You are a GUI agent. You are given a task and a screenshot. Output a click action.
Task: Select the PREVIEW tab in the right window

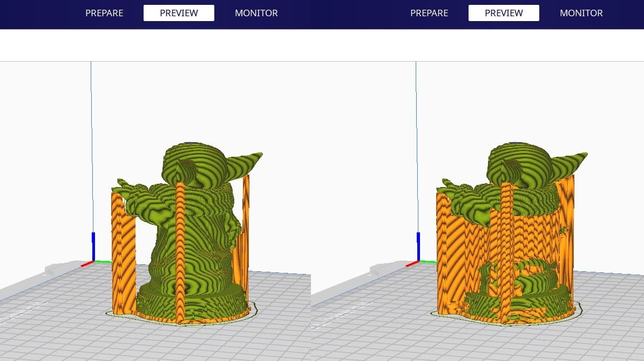(504, 13)
